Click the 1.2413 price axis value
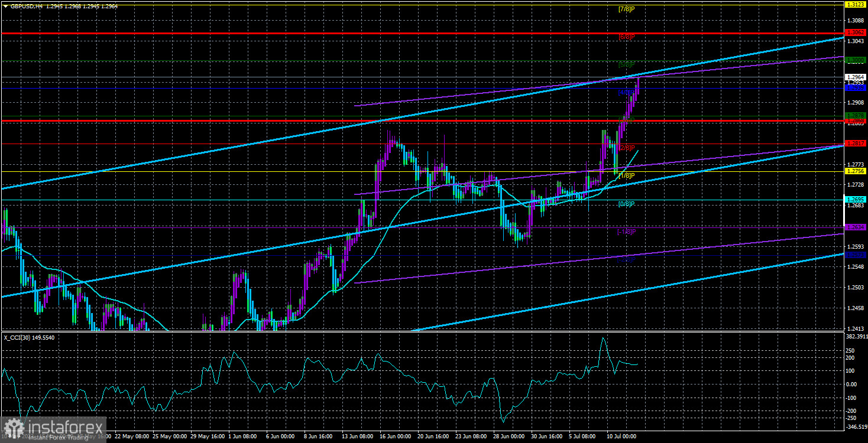The height and width of the screenshot is (443, 868). [856, 329]
